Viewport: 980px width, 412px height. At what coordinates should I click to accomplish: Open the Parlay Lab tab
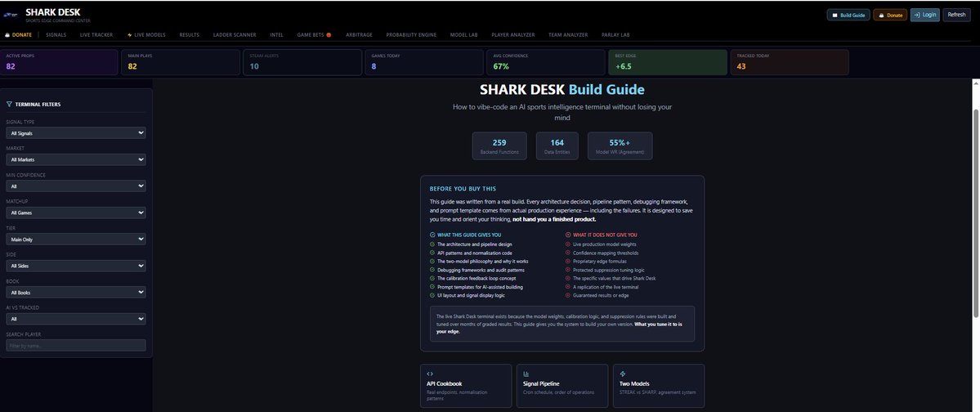click(x=615, y=35)
